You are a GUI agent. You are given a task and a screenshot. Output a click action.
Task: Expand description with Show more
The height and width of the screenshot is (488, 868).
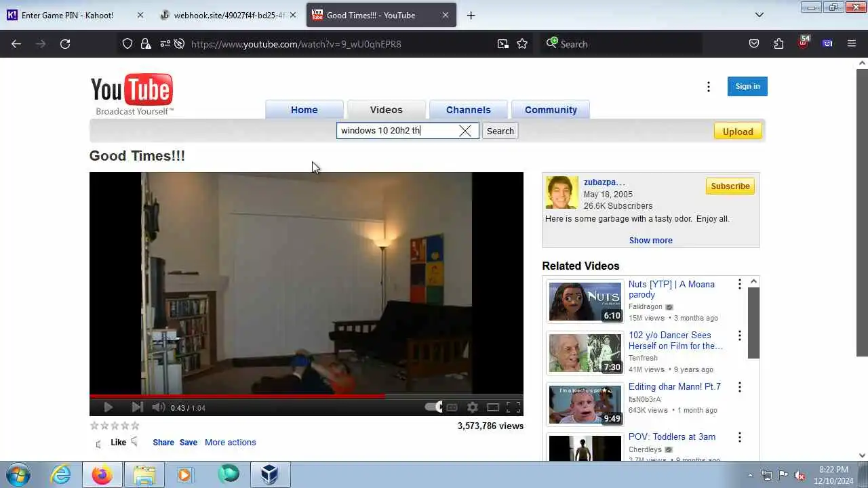point(651,240)
